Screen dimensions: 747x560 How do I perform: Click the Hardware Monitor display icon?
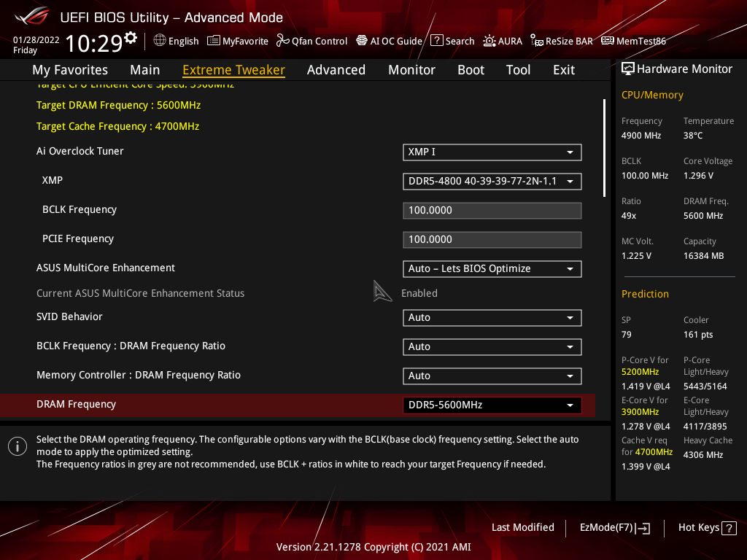(x=628, y=69)
